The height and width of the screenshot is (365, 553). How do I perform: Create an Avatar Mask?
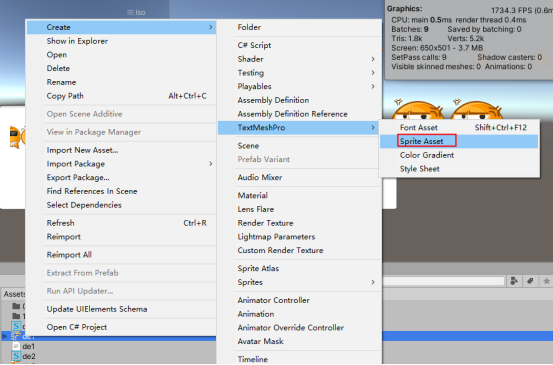(299, 342)
